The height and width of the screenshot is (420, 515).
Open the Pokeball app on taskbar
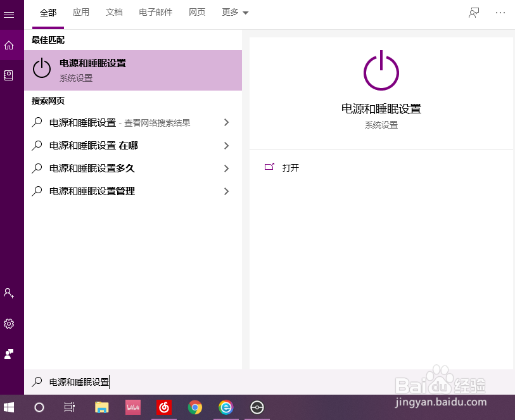click(x=257, y=407)
